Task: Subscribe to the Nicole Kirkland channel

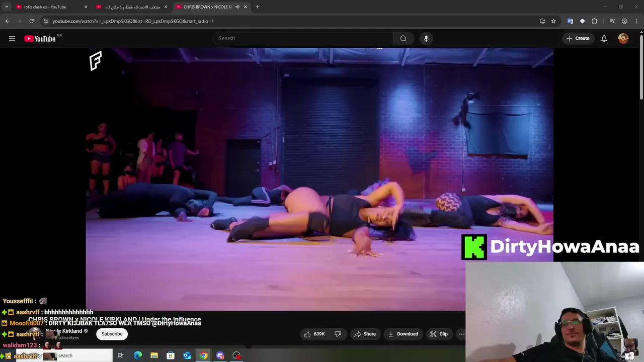Action: pos(112,334)
